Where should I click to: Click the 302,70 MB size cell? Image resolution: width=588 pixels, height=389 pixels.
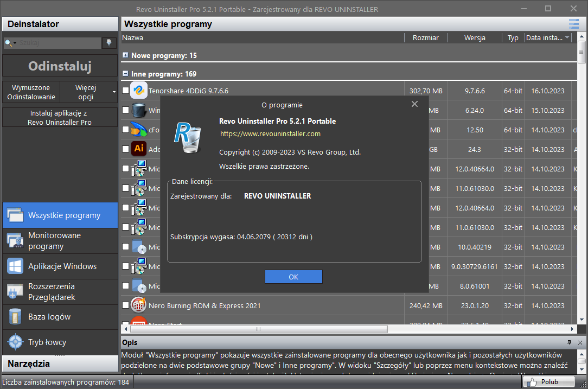coord(426,91)
